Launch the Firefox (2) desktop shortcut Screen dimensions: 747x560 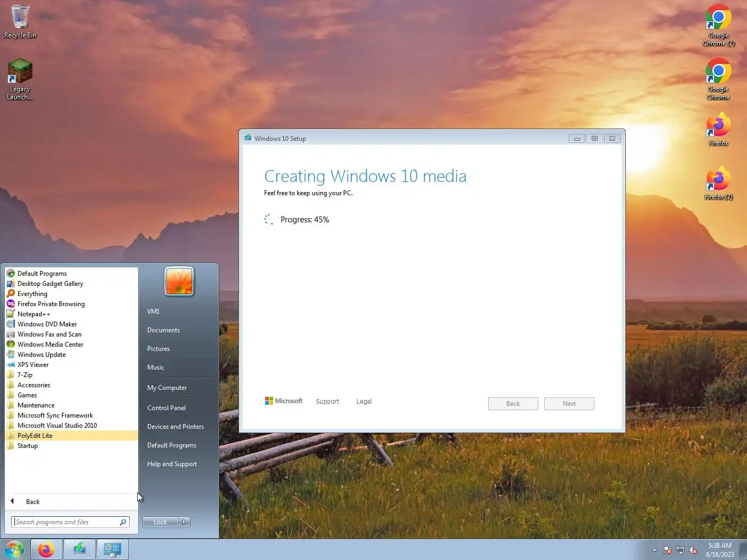click(x=718, y=182)
